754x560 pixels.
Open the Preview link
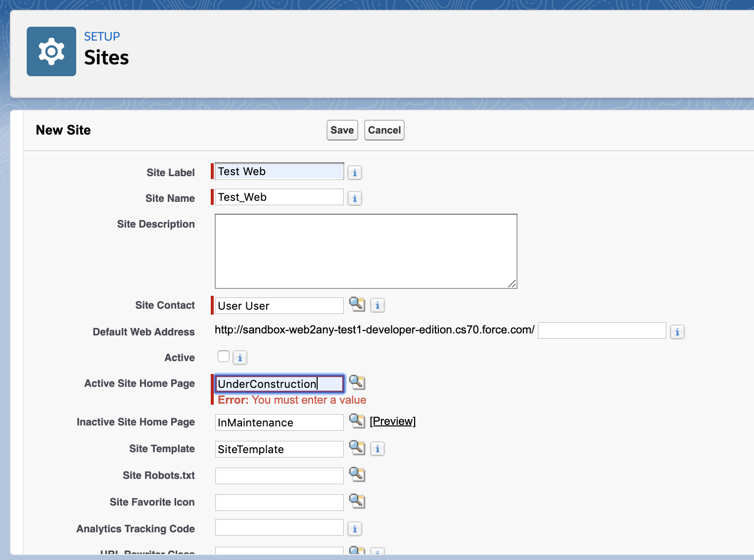393,421
